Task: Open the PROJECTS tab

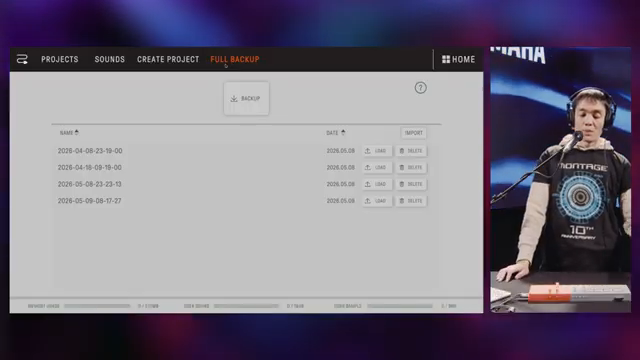Action: [60, 60]
